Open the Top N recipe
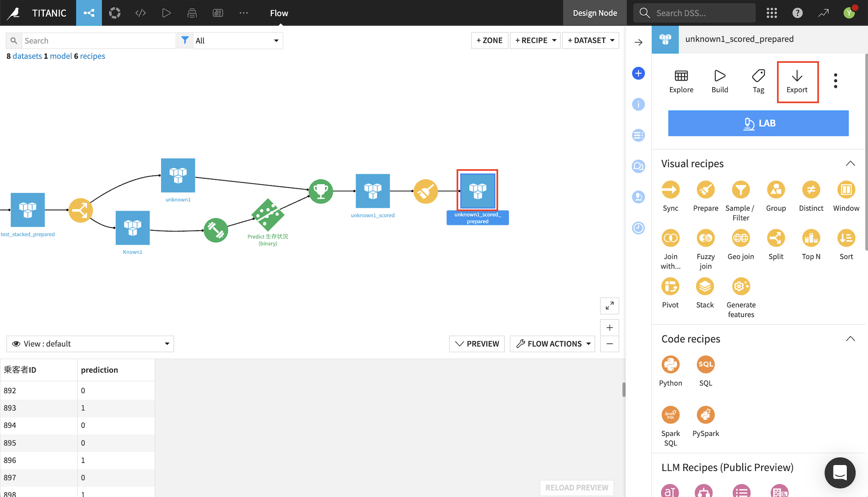This screenshot has height=497, width=868. coord(811,238)
